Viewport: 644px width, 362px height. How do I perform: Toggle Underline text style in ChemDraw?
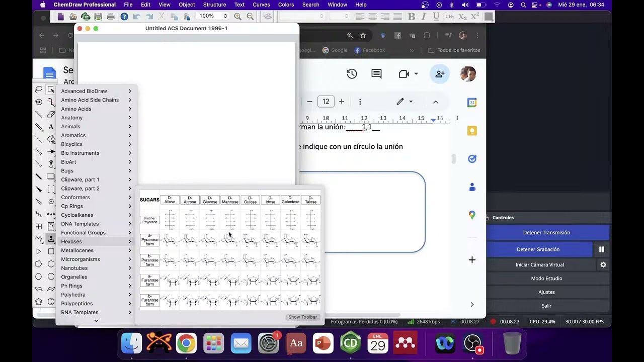coord(436,17)
